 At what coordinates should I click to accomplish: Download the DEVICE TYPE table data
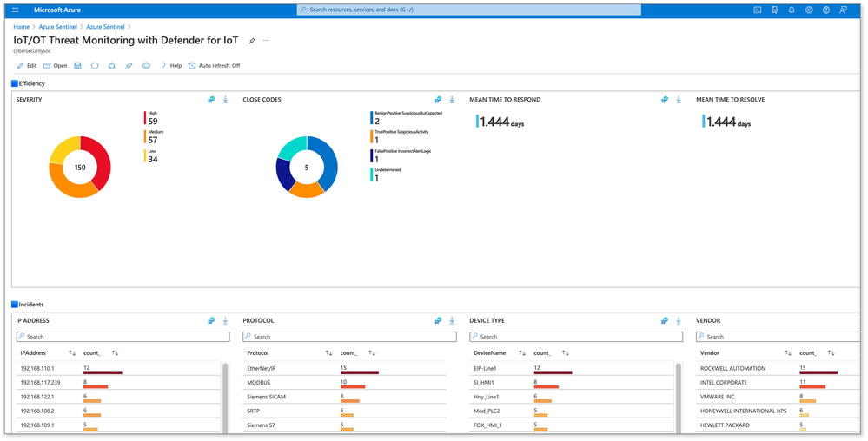679,320
